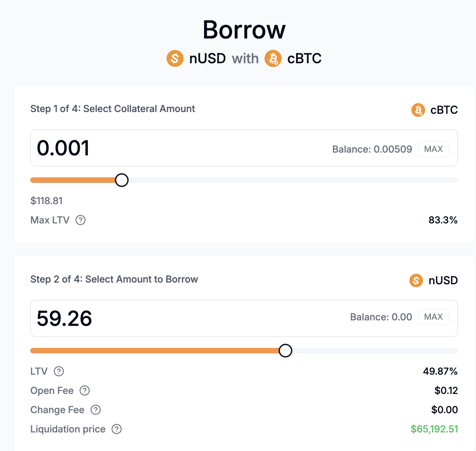Click the collateral amount slider handle
This screenshot has height=451, width=476.
coord(122,180)
